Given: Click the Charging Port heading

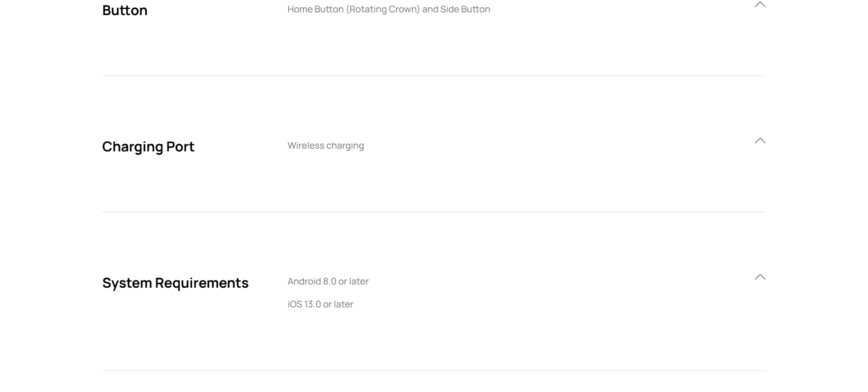Looking at the screenshot, I should click(x=148, y=146).
